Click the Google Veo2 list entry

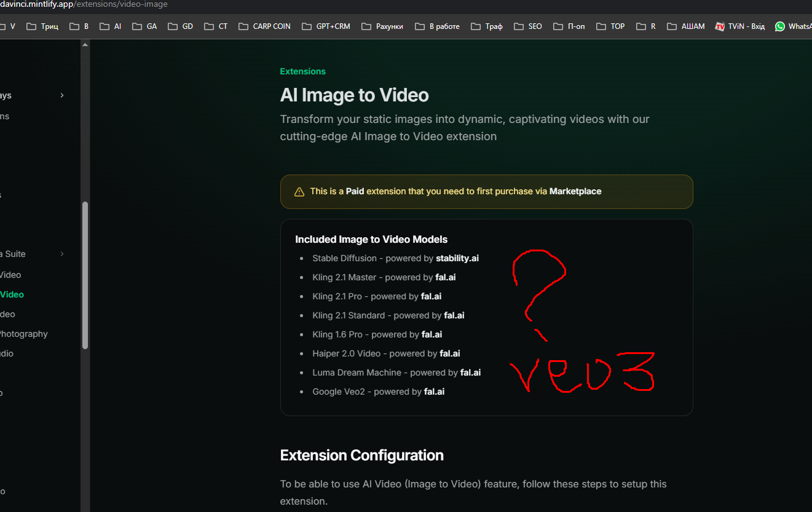pos(378,392)
